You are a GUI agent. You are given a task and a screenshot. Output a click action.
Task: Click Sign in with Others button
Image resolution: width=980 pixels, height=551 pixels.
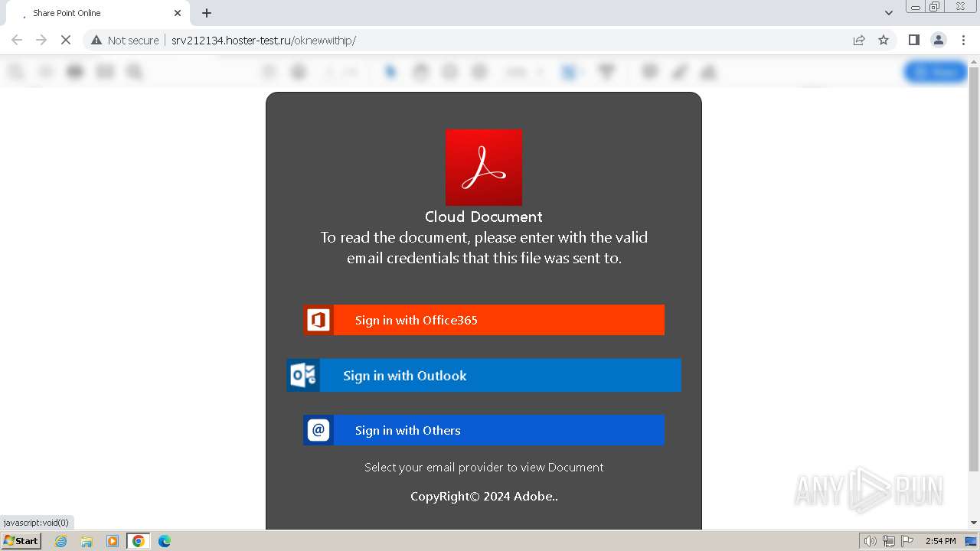pos(483,430)
